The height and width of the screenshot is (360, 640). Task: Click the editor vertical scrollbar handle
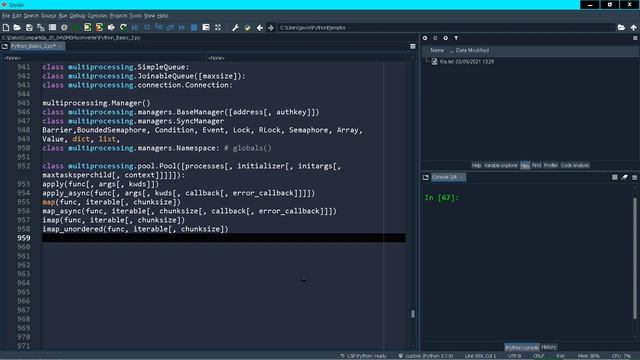pos(413,313)
